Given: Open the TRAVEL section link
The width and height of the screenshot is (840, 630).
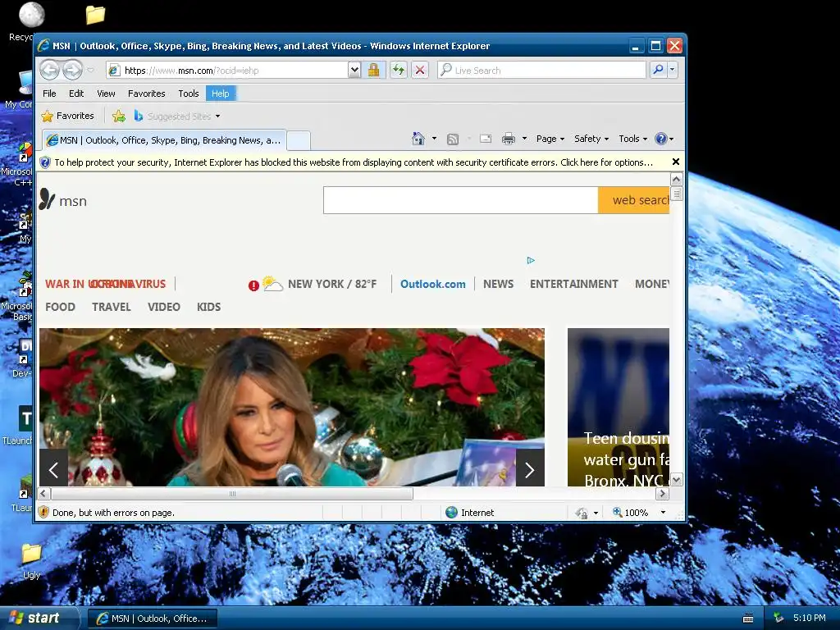Looking at the screenshot, I should [x=111, y=307].
